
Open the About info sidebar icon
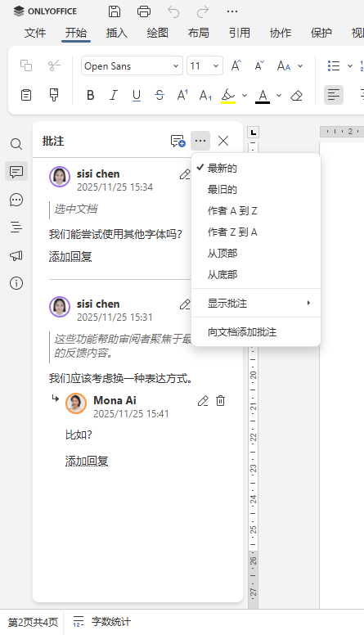coord(16,283)
